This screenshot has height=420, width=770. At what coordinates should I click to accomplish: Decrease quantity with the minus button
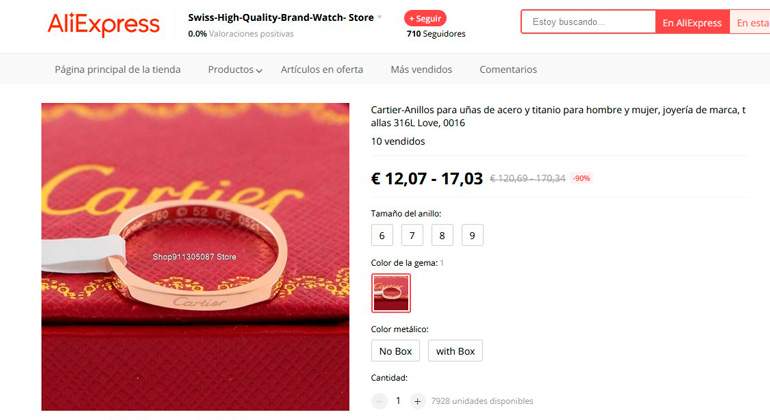379,401
